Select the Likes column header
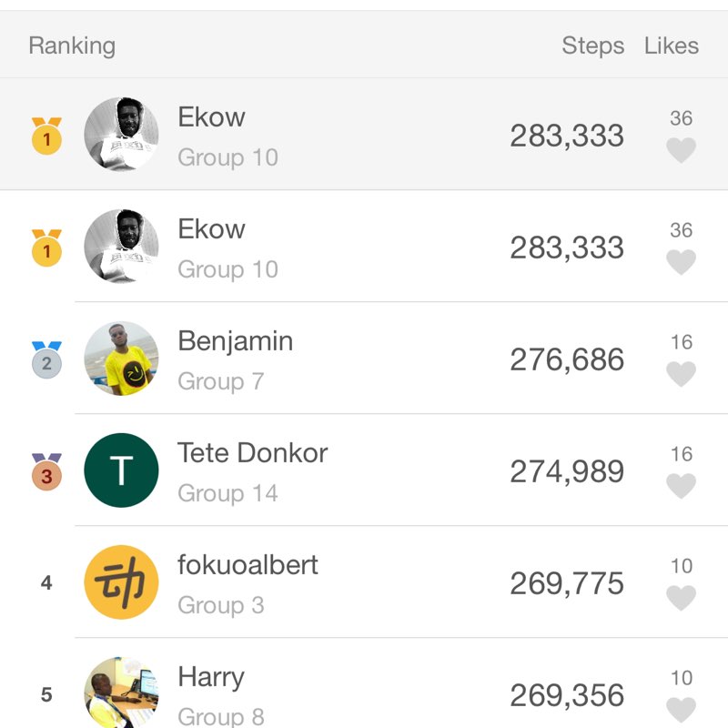728x728 pixels. pos(671,45)
